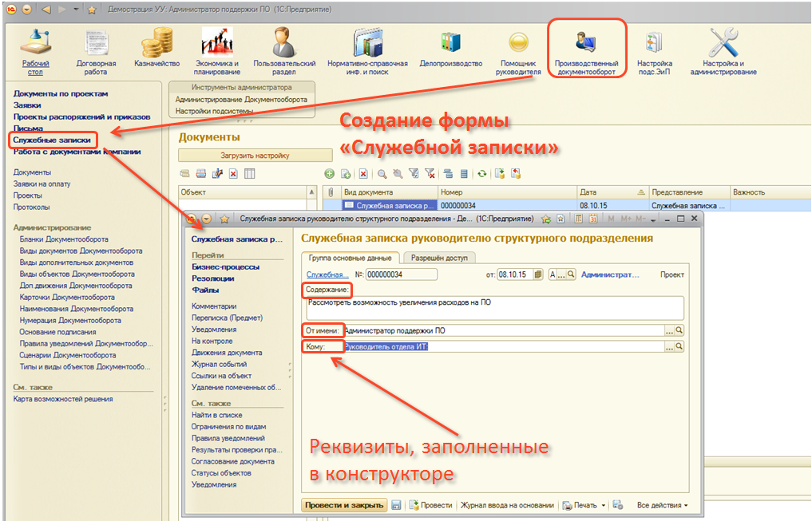
Task: Open the Все действия dropdown
Action: [x=662, y=505]
